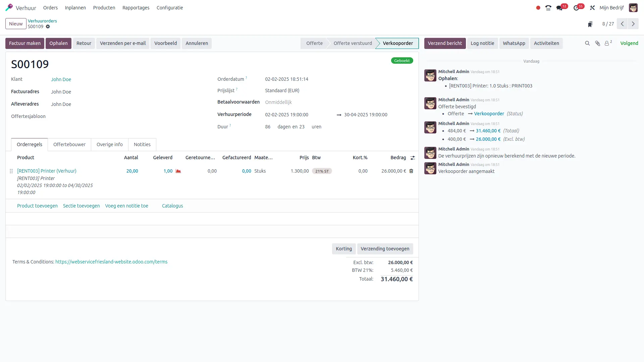Click the link/attachment icon in toolbar
644x362 pixels.
click(x=598, y=43)
